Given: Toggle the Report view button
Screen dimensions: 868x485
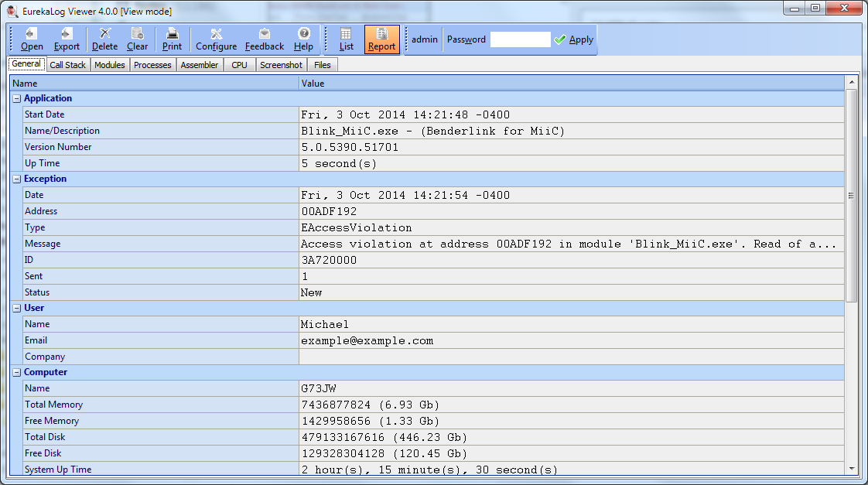Looking at the screenshot, I should (x=381, y=39).
